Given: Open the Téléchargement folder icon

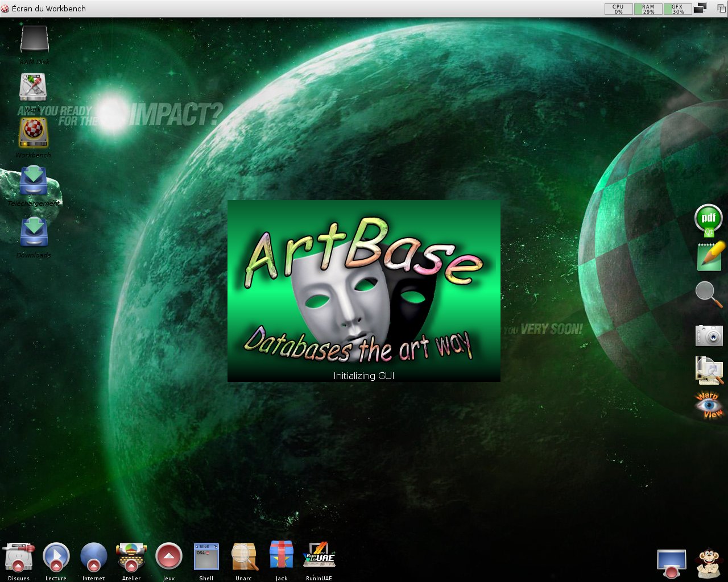Looking at the screenshot, I should [33, 181].
